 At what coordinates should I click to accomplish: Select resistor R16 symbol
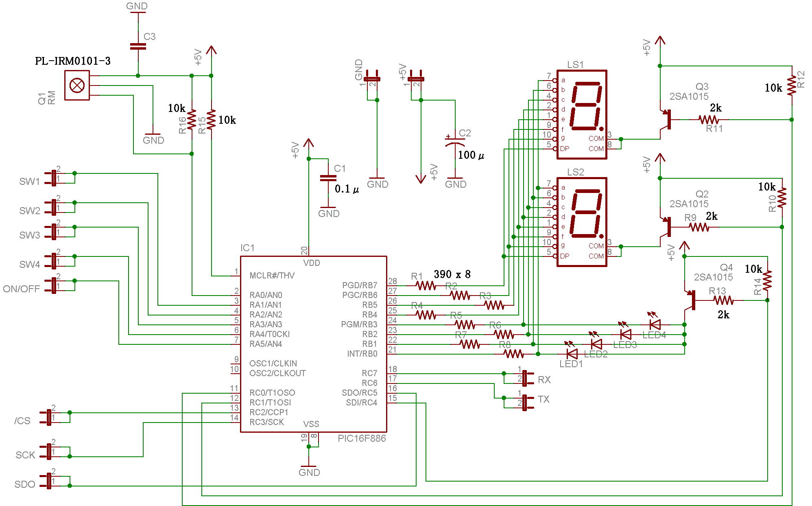[192, 119]
